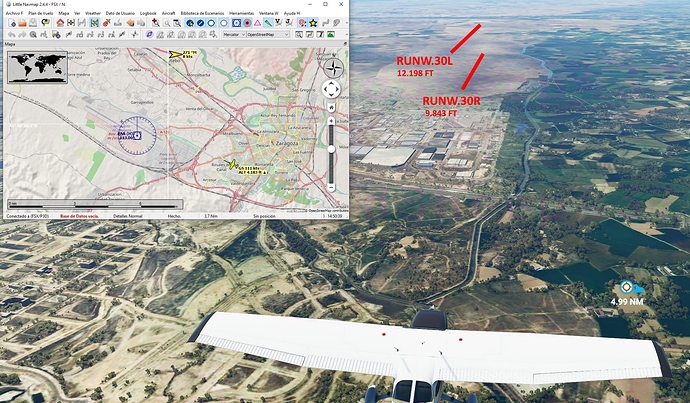Screen dimensions: 690x403
Task: Open the Mapa menu
Action: 64,13
